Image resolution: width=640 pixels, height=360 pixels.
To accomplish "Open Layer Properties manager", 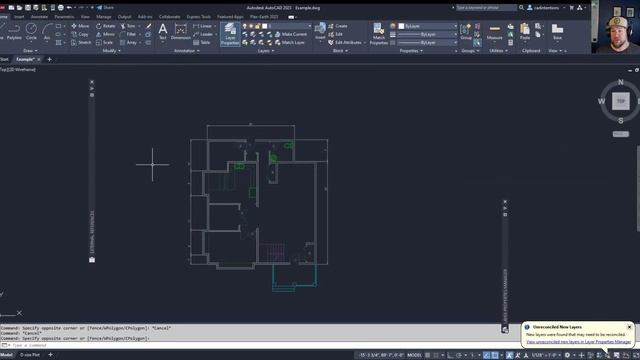I will (230, 34).
